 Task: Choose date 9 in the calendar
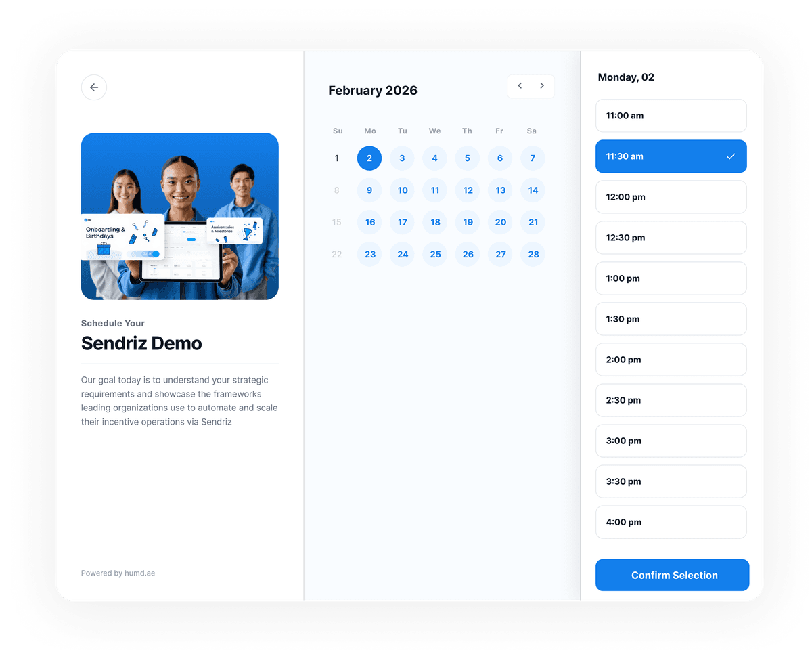click(369, 190)
